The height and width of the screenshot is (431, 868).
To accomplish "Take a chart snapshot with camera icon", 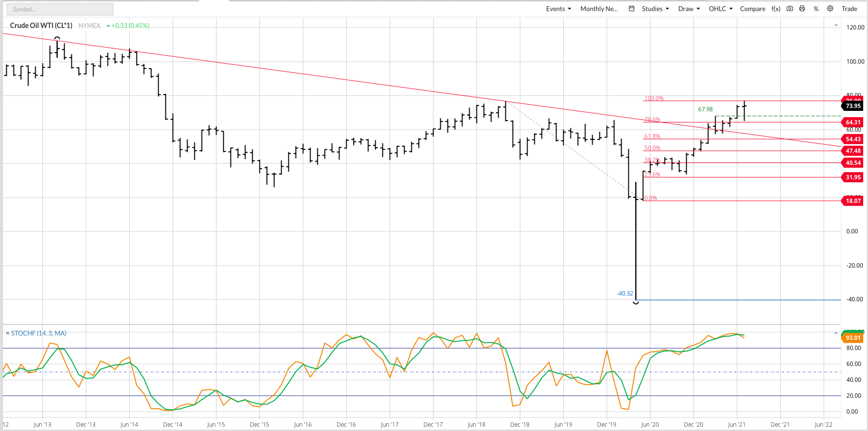I will (790, 9).
